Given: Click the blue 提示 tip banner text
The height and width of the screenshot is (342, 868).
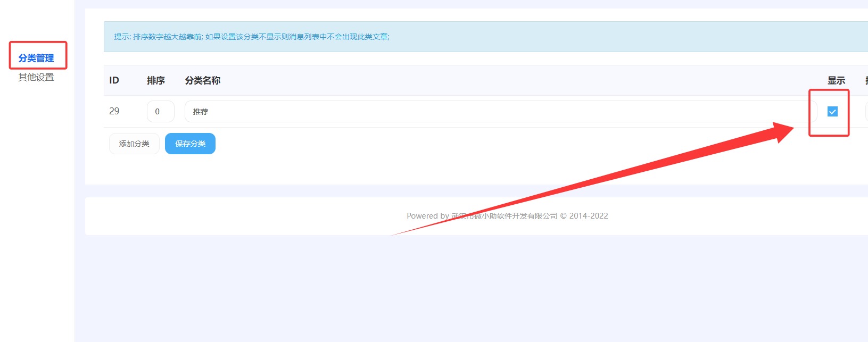Looking at the screenshot, I should (x=251, y=37).
